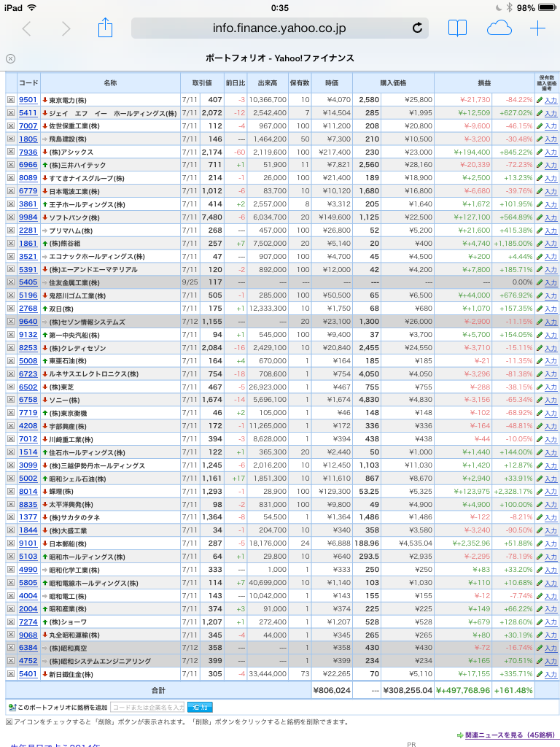Click the 損益 column header
Screen dimensions: 560x747
click(484, 83)
